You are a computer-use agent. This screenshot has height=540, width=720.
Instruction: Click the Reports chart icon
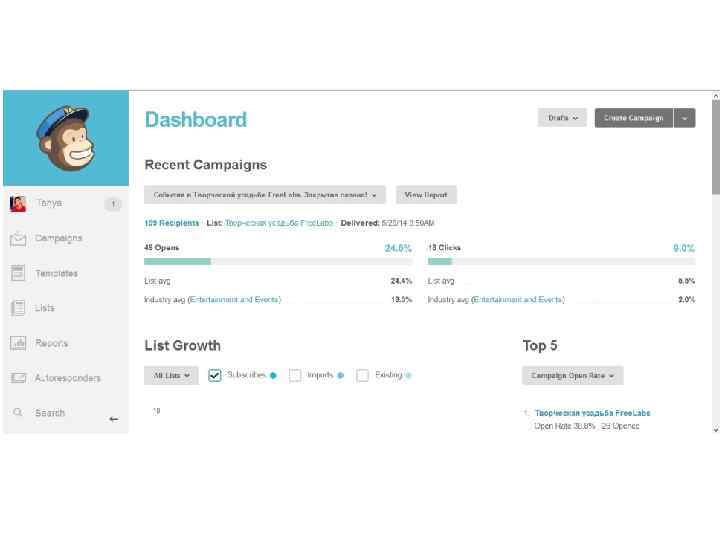tap(18, 343)
